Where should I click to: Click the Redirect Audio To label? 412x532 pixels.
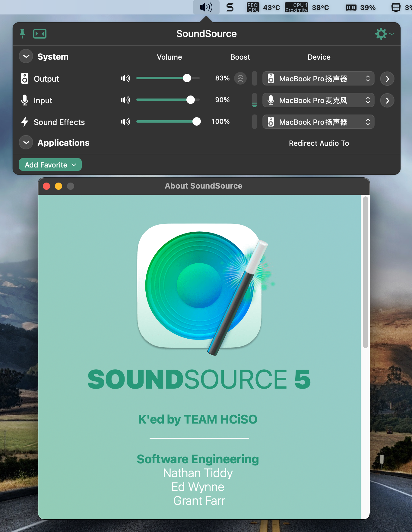point(319,143)
